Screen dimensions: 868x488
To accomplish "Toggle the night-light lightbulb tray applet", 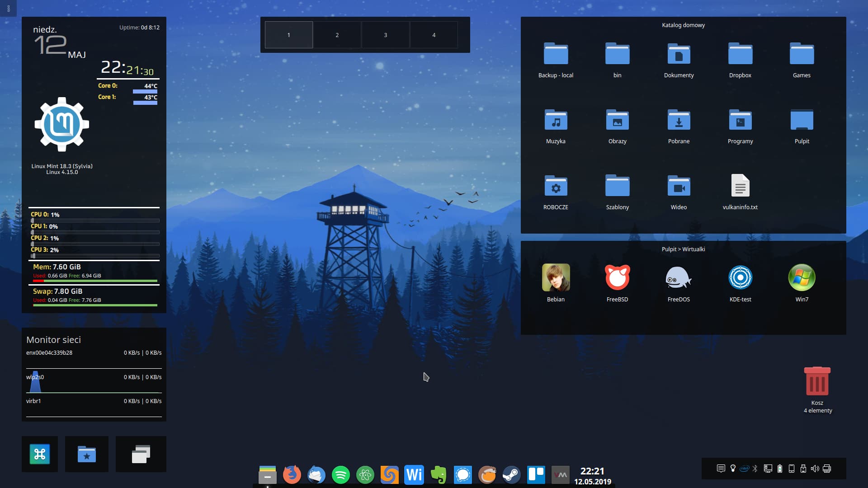I will click(733, 469).
